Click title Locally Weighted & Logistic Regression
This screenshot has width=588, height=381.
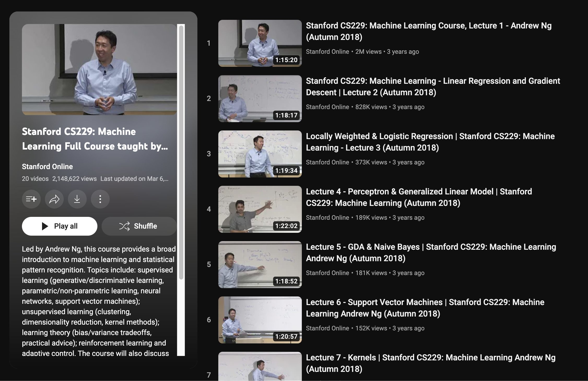(430, 142)
